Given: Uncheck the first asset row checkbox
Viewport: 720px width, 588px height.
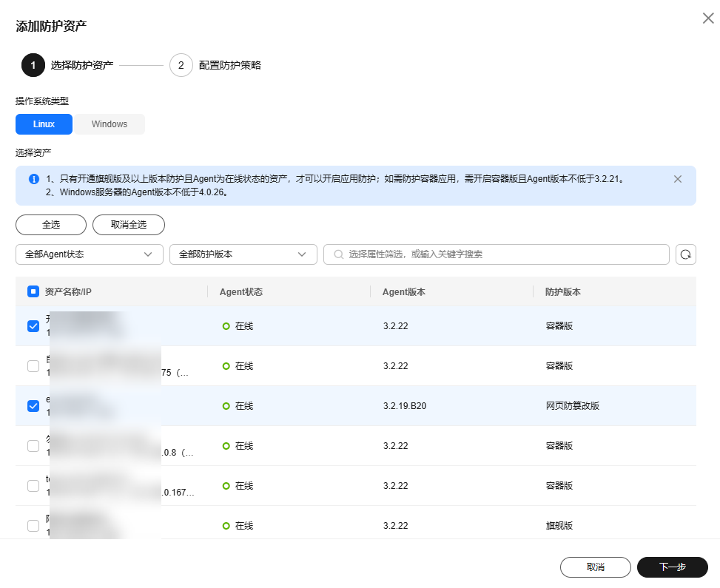Looking at the screenshot, I should (33, 326).
